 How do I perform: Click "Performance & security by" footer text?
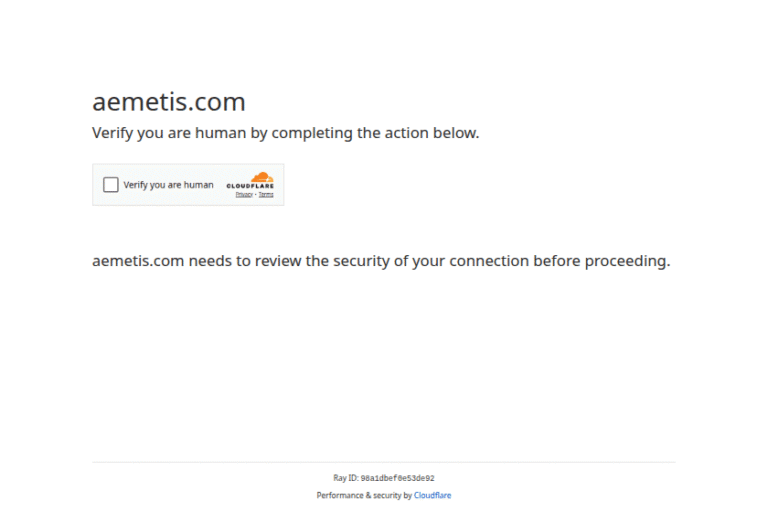pyautogui.click(x=364, y=495)
